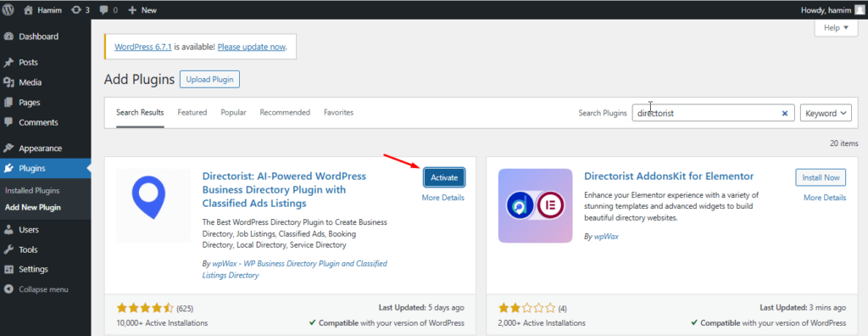Open the New content menu

142,10
